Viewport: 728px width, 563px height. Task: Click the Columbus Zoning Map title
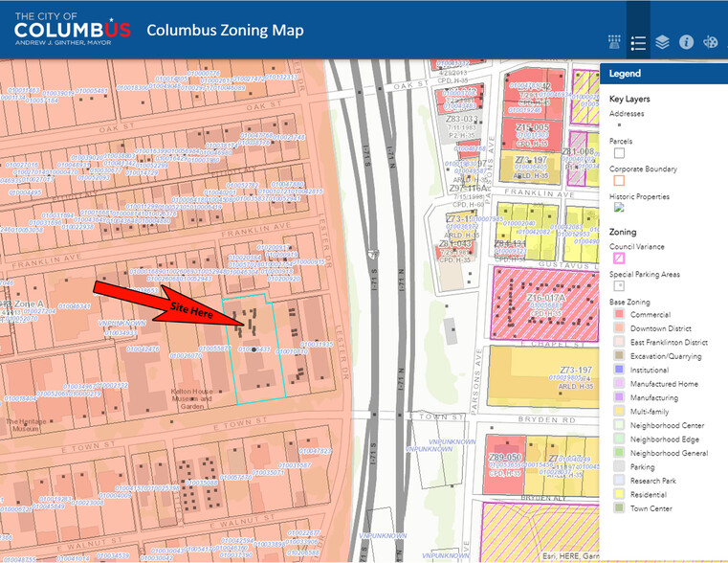225,31
